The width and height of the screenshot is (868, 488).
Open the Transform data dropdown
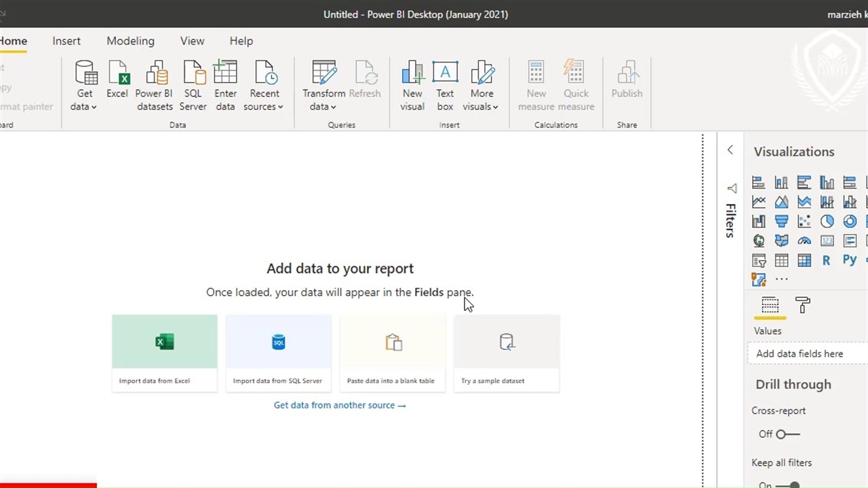click(323, 106)
